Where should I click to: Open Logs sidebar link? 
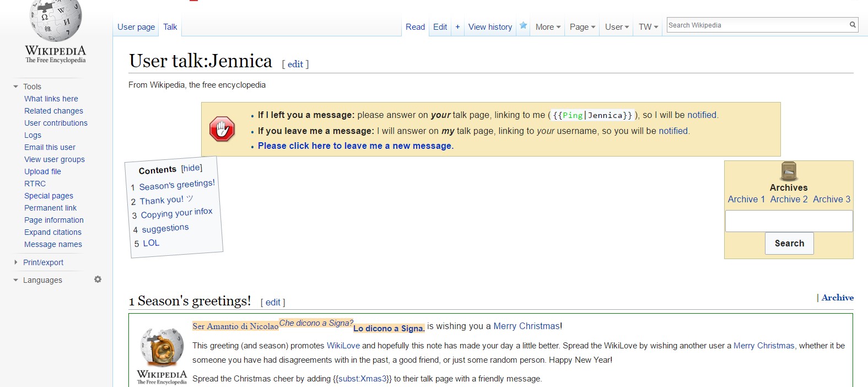pyautogui.click(x=33, y=135)
